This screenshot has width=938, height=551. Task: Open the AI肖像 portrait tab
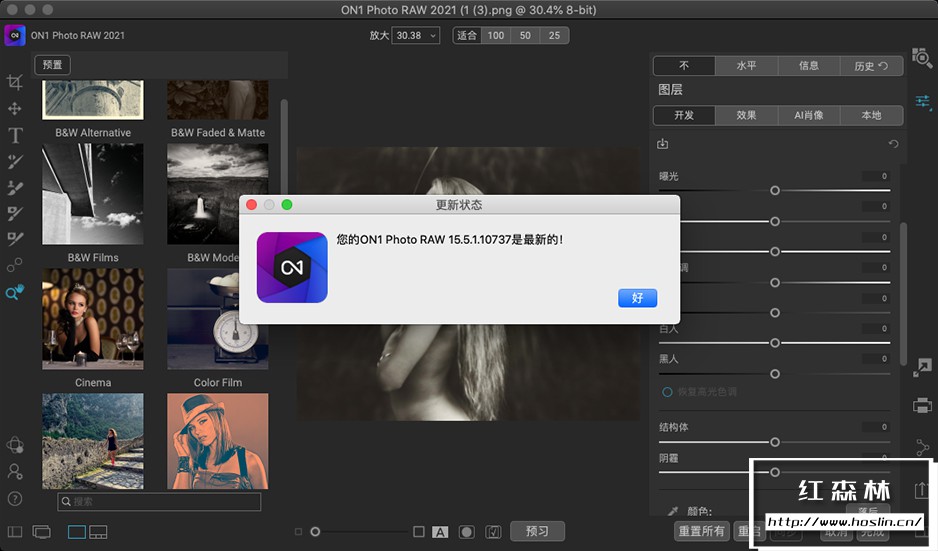(x=809, y=115)
